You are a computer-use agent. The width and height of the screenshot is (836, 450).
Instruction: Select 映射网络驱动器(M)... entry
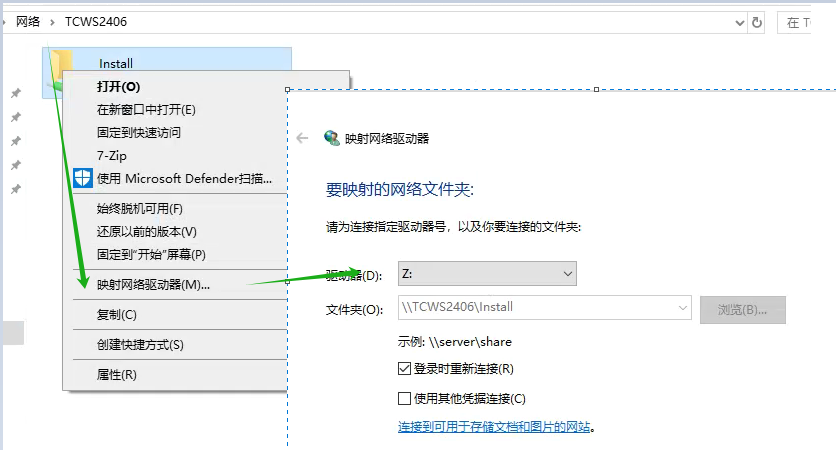coord(154,284)
